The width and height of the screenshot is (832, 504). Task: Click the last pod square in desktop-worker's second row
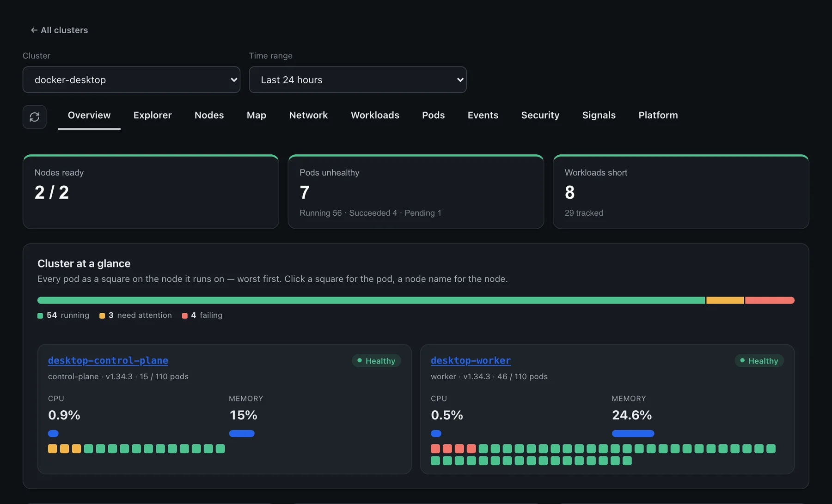627,461
